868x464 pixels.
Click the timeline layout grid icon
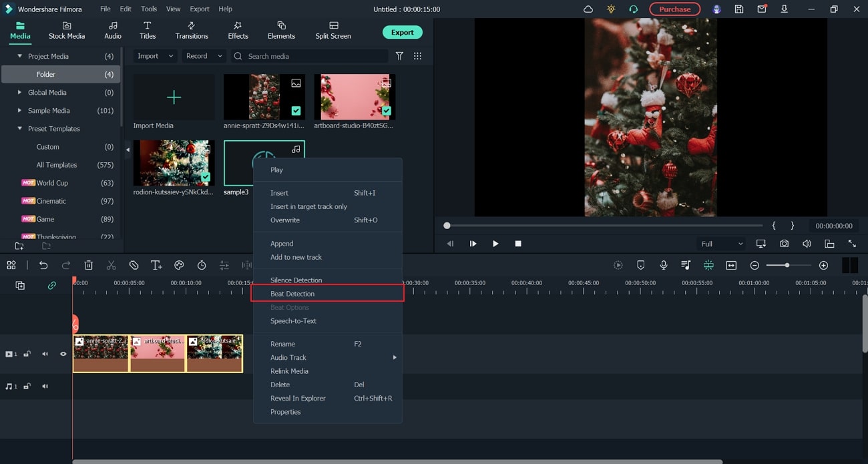pyautogui.click(x=11, y=265)
